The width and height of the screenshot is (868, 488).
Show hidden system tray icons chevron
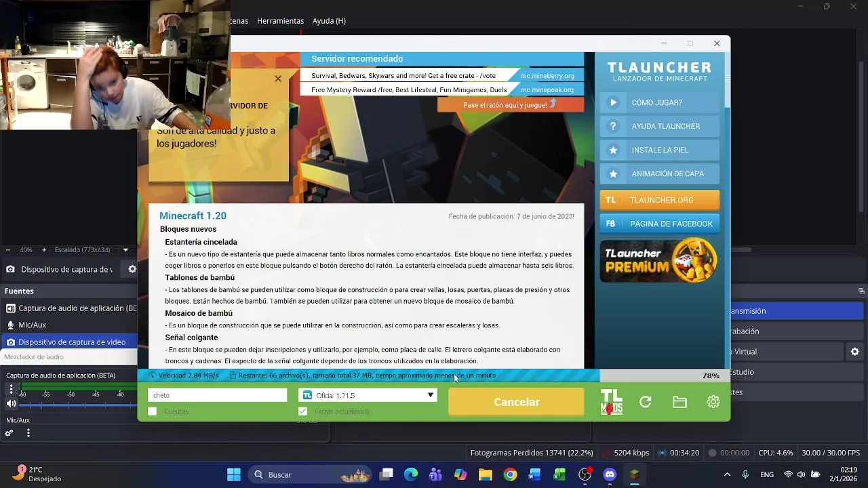click(x=727, y=474)
